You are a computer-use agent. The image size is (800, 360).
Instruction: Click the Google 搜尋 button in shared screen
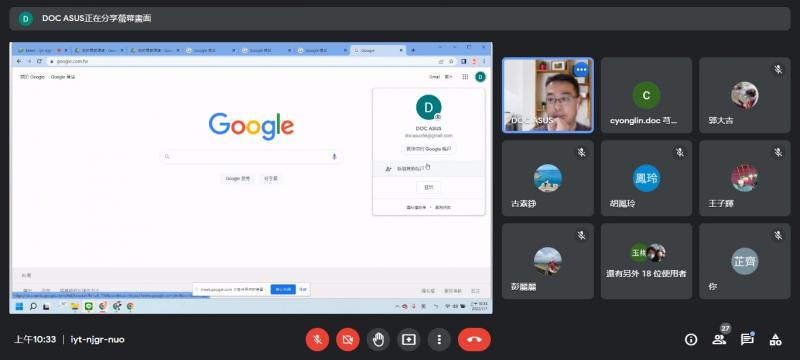point(238,178)
